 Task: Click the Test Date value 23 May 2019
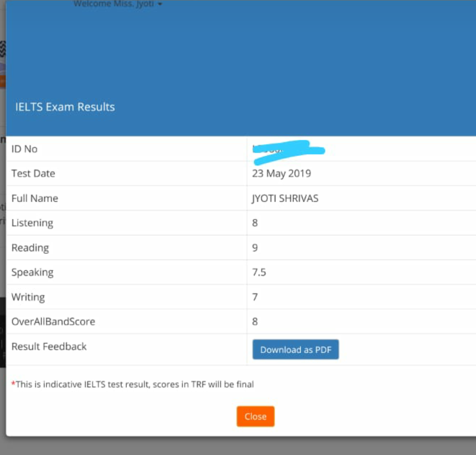(x=281, y=174)
